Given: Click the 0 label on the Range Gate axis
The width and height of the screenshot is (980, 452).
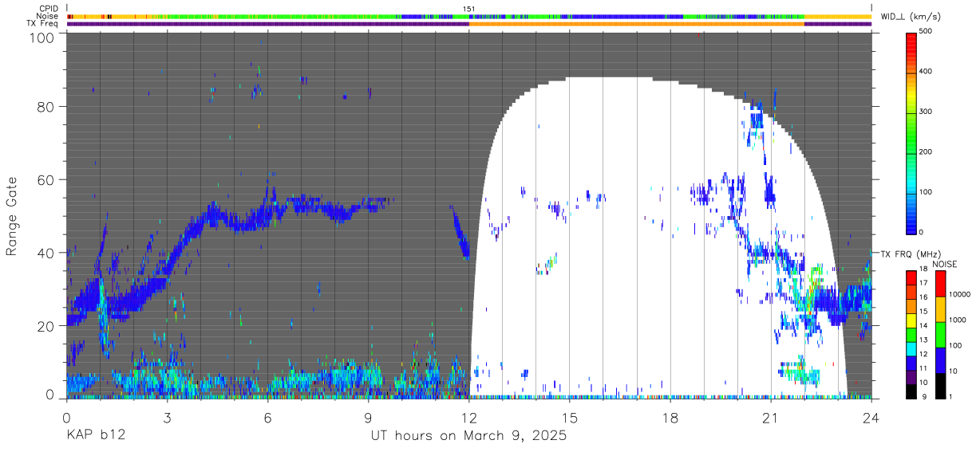Looking at the screenshot, I should tap(50, 394).
